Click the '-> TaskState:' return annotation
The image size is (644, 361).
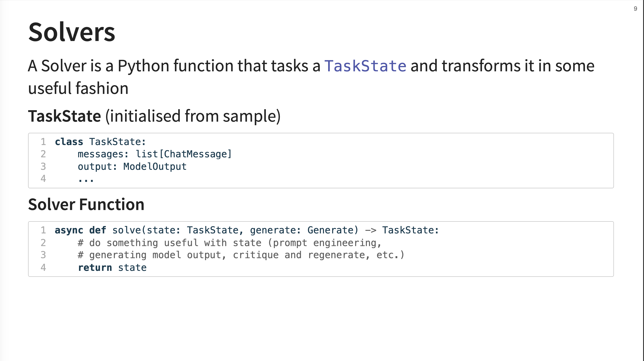pyautogui.click(x=402, y=230)
